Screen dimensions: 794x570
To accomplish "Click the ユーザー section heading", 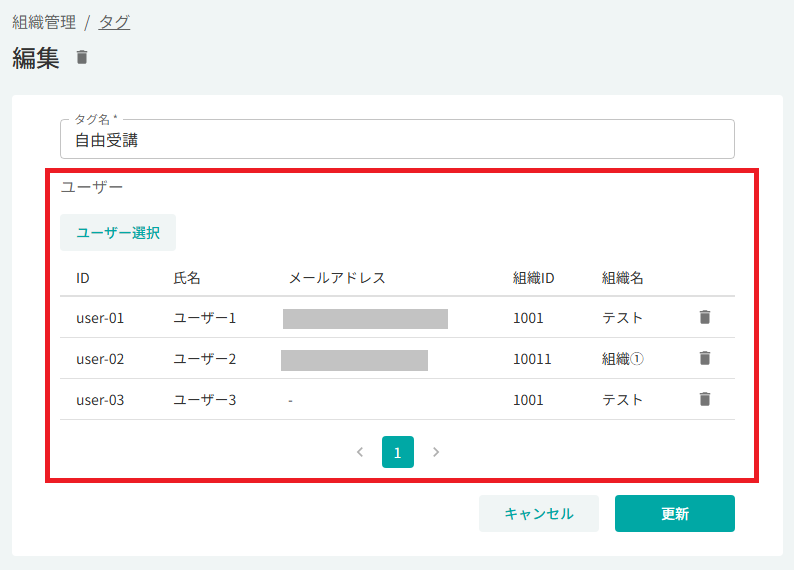I will [x=92, y=187].
